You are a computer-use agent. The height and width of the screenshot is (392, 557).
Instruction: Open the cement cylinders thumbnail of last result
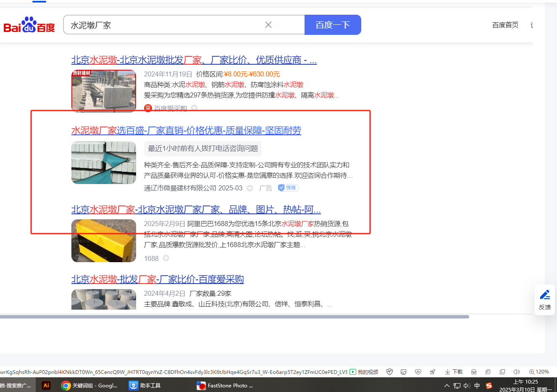click(104, 299)
